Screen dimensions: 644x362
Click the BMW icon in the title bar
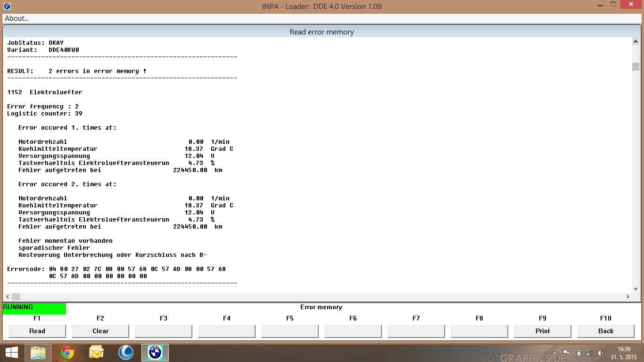(x=7, y=6)
